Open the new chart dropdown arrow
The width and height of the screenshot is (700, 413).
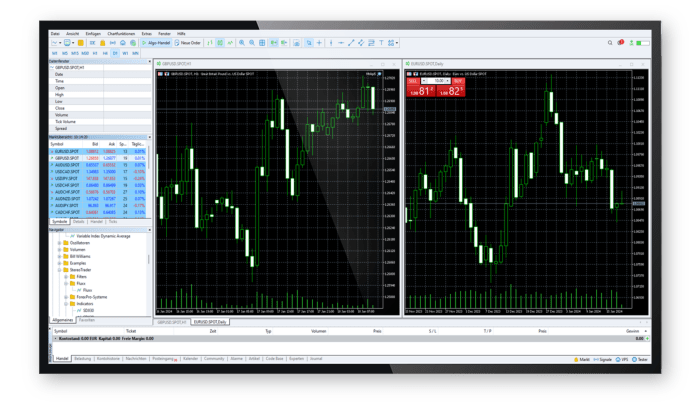point(60,43)
